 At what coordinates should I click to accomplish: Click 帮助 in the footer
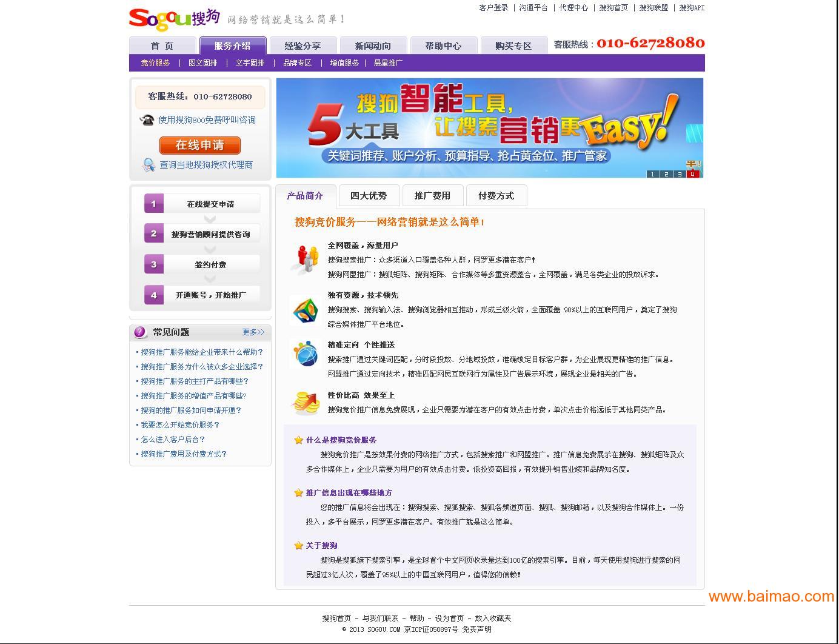[416, 619]
